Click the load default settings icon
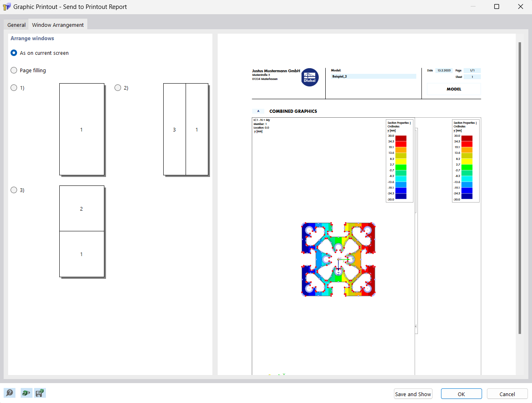This screenshot has width=532, height=403. pos(26,393)
